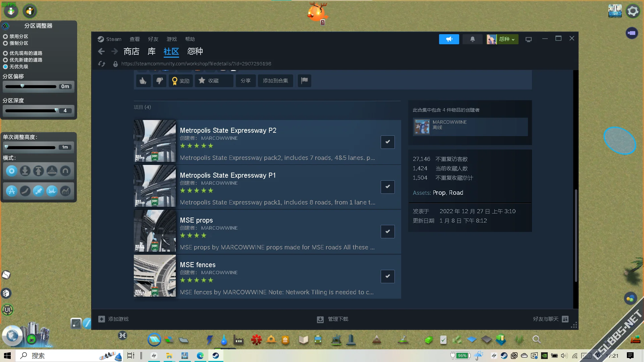This screenshot has height=362, width=644.
Task: Go back in Steam browser
Action: tap(101, 51)
